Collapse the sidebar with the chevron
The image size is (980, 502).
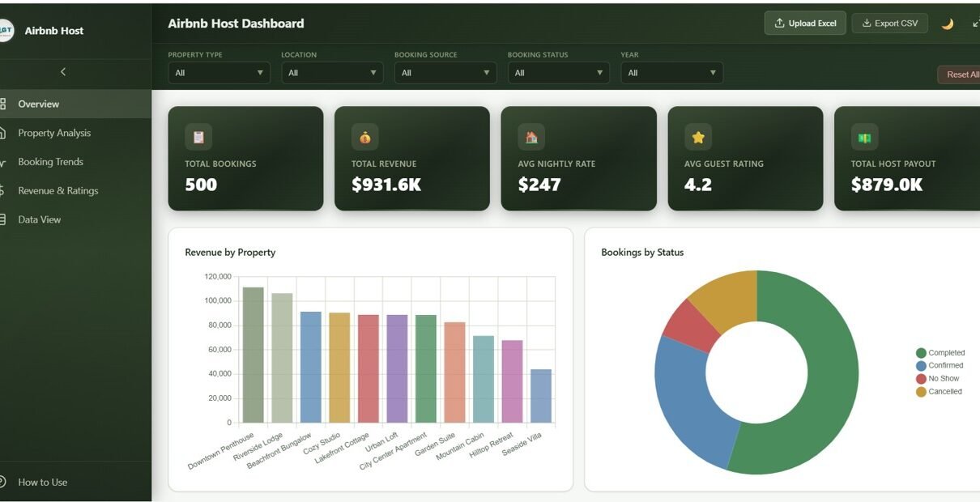(x=63, y=72)
